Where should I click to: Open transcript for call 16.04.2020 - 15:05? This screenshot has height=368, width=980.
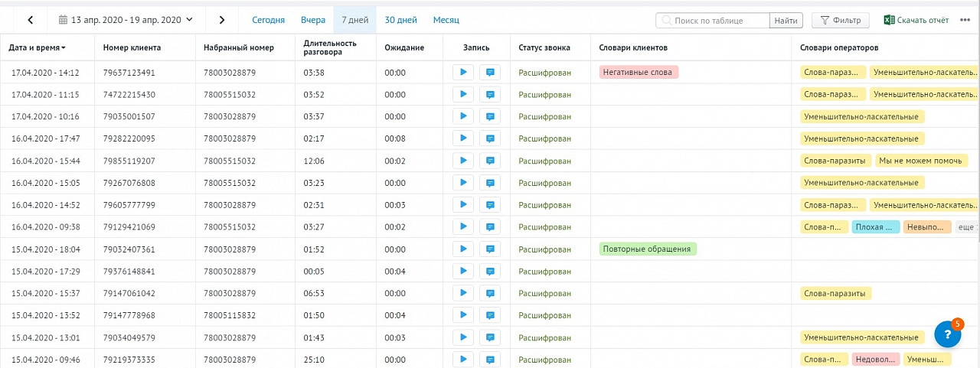490,183
